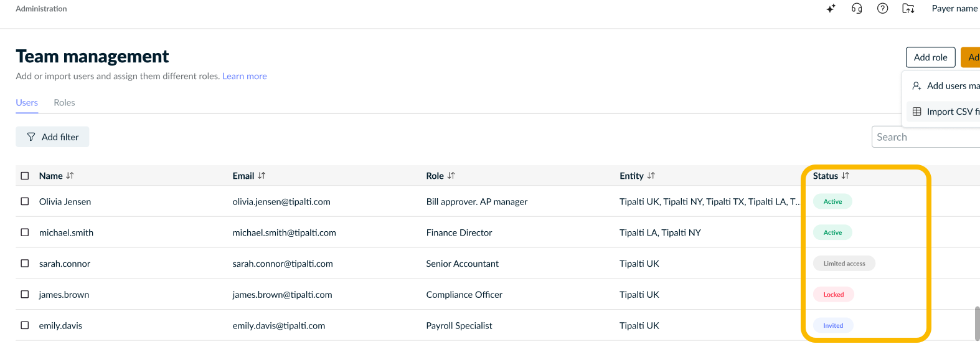Sort by Email column sort icon
Viewport: 980px width, 344px height.
(261, 176)
